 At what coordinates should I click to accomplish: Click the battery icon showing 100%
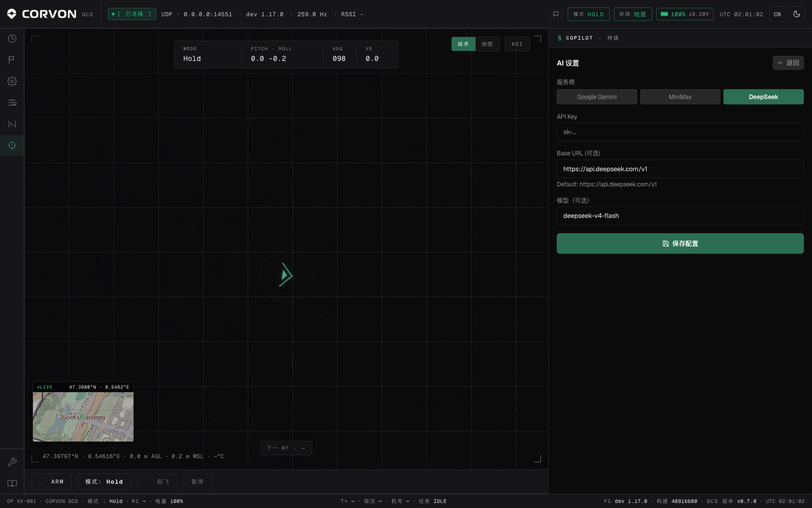point(664,14)
